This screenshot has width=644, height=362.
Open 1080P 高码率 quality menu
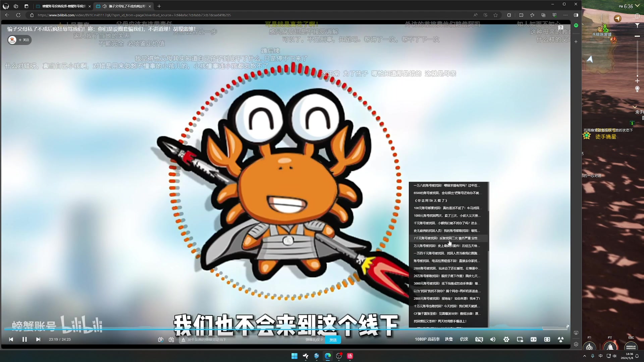pyautogui.click(x=427, y=339)
